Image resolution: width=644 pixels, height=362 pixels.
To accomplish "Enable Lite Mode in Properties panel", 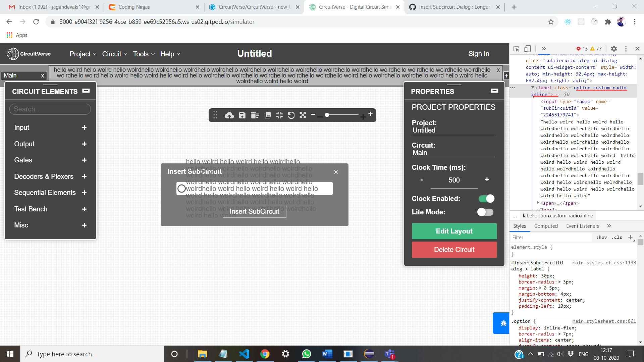I will (x=485, y=212).
